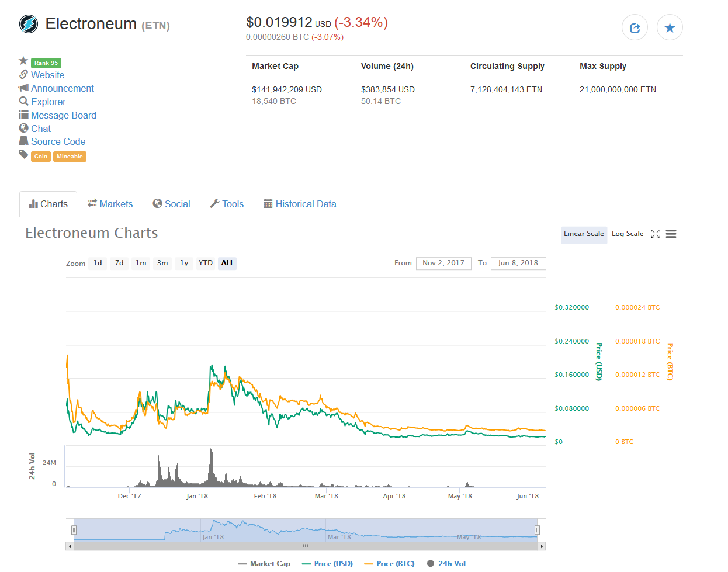Click the globe icon beside Chat
728x572 pixels.
click(23, 128)
